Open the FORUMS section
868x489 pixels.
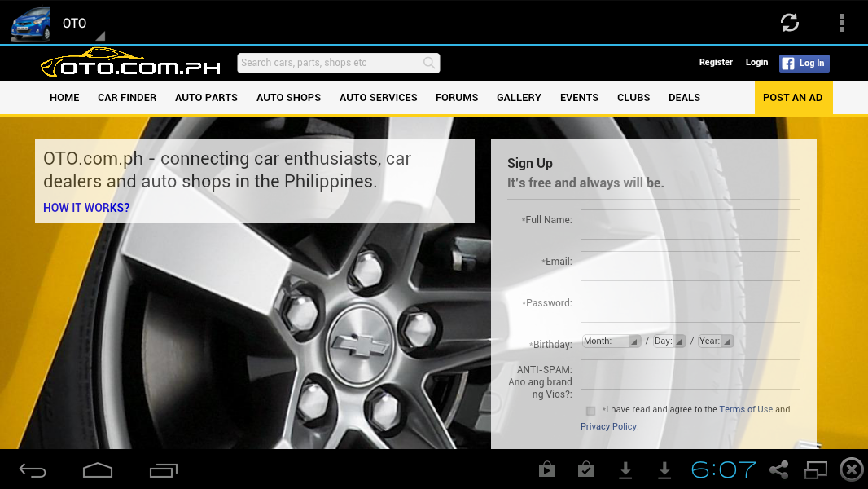point(457,98)
